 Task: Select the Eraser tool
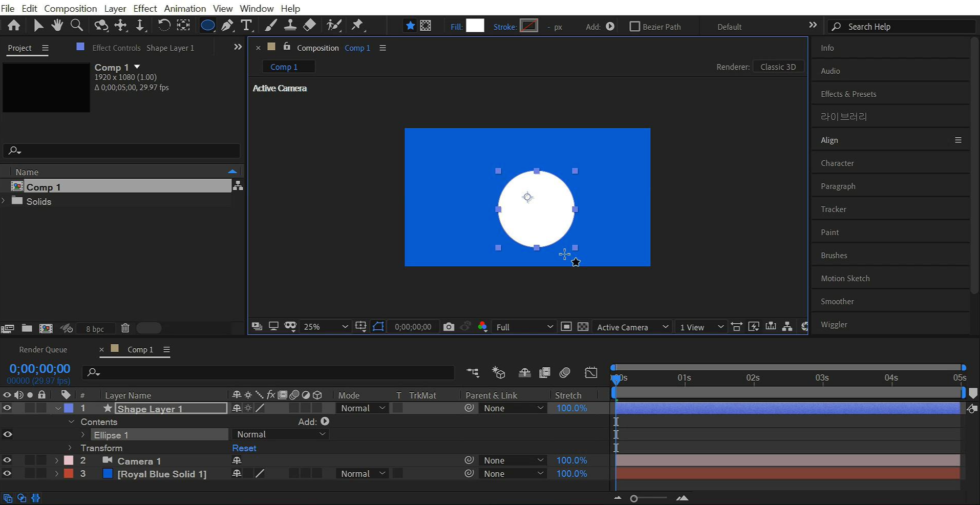point(310,25)
